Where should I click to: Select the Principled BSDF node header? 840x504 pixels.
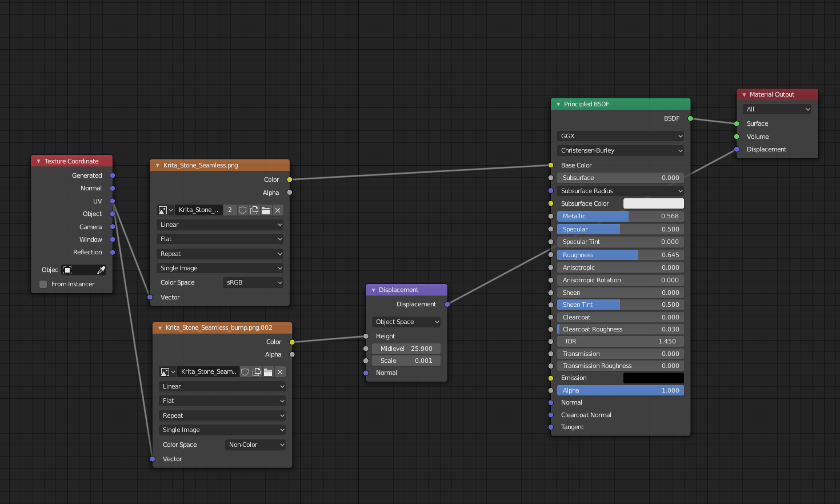621,104
